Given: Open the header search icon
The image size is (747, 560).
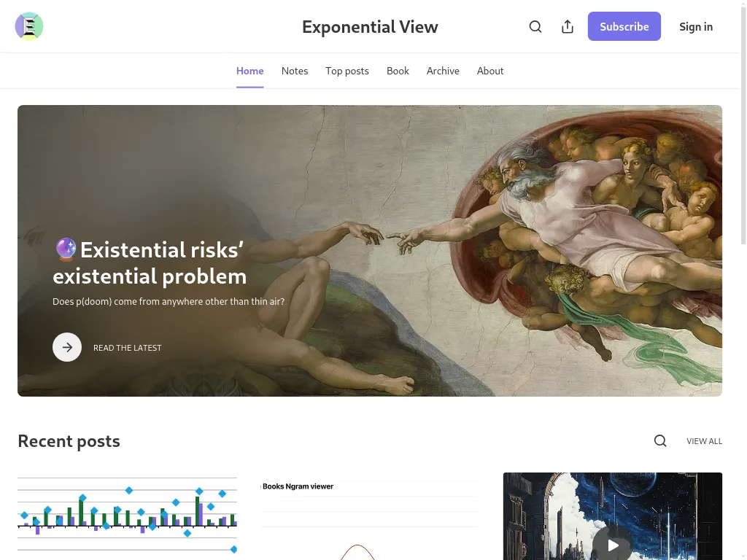Looking at the screenshot, I should [x=535, y=27].
